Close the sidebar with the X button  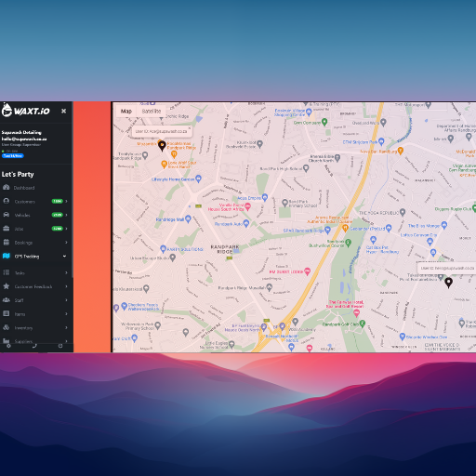point(63,111)
